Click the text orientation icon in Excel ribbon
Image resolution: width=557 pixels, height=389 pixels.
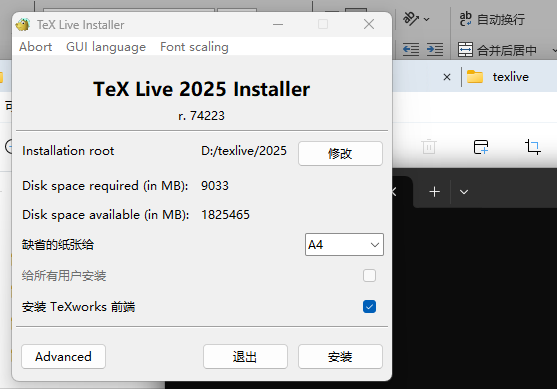point(411,18)
